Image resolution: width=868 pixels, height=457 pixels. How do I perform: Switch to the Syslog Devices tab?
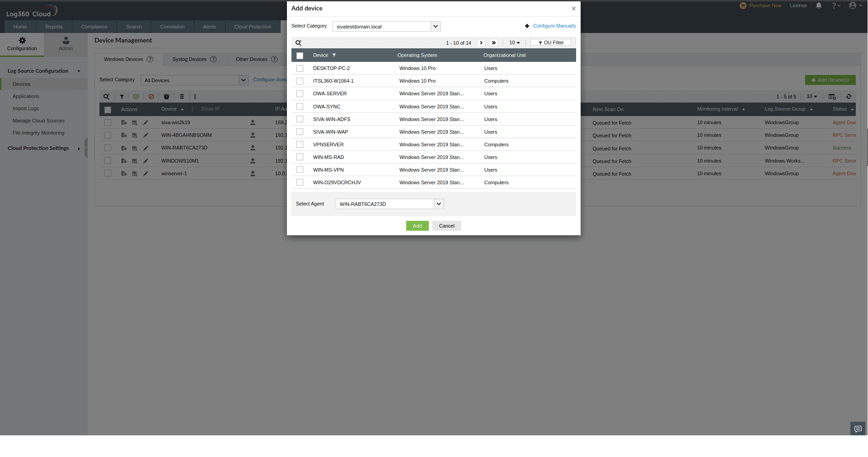pos(189,59)
